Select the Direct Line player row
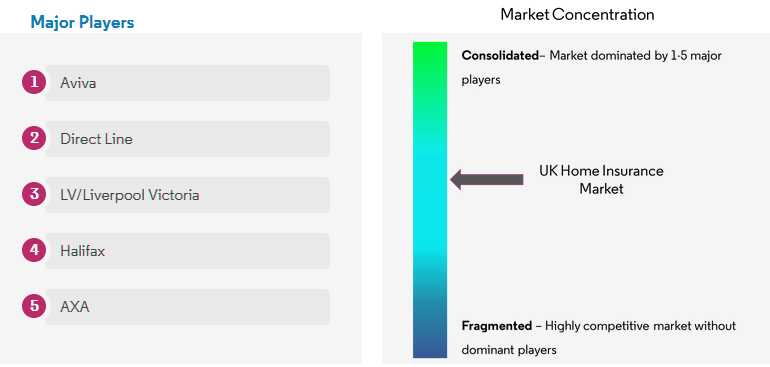 (x=188, y=139)
